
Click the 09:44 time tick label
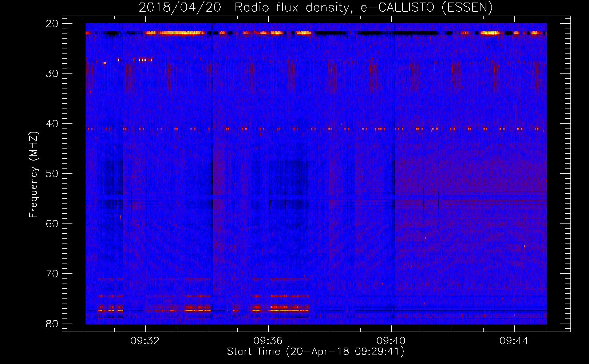(x=514, y=341)
